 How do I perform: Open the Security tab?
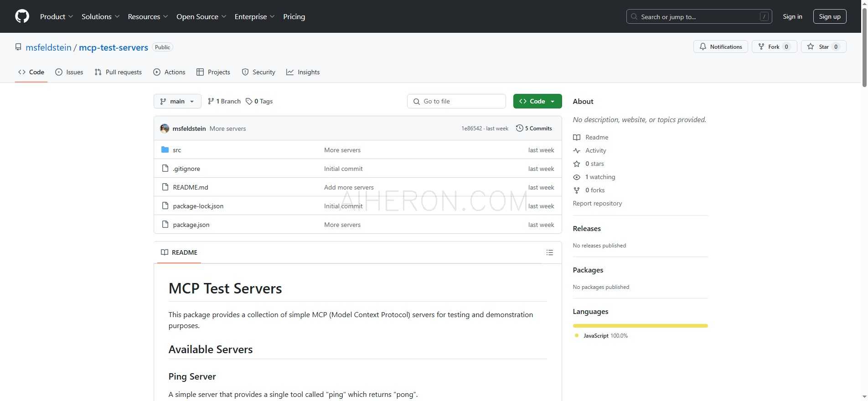(x=258, y=72)
